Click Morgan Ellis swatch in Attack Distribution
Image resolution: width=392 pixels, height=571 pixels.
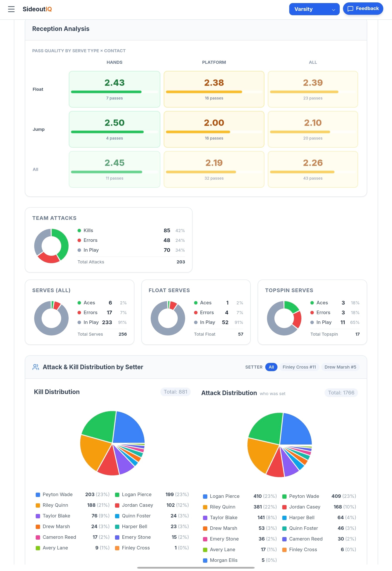coord(205,560)
